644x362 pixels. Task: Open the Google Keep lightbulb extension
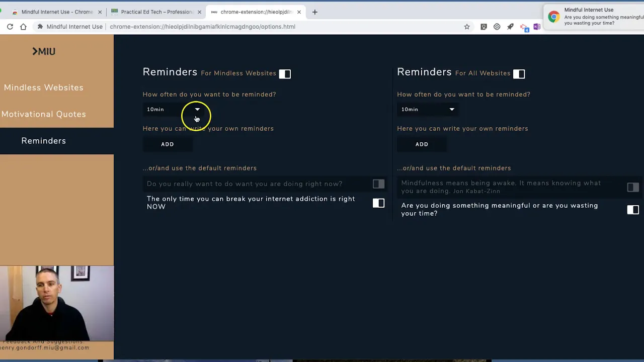(484, 27)
